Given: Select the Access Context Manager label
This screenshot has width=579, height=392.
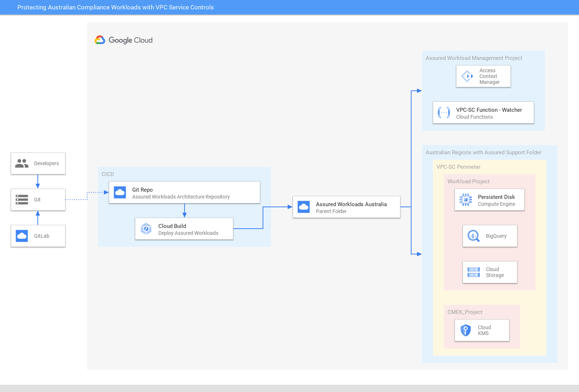Looking at the screenshot, I should tap(489, 76).
